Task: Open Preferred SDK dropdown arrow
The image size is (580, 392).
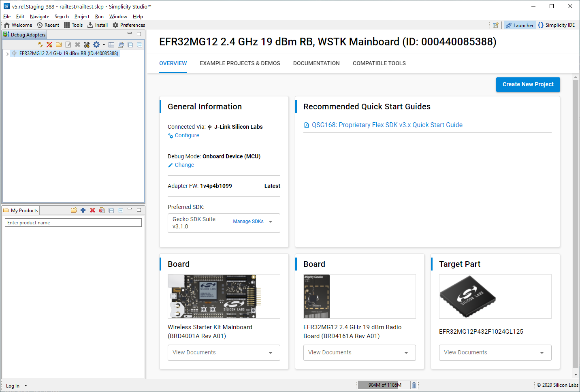Action: click(271, 222)
